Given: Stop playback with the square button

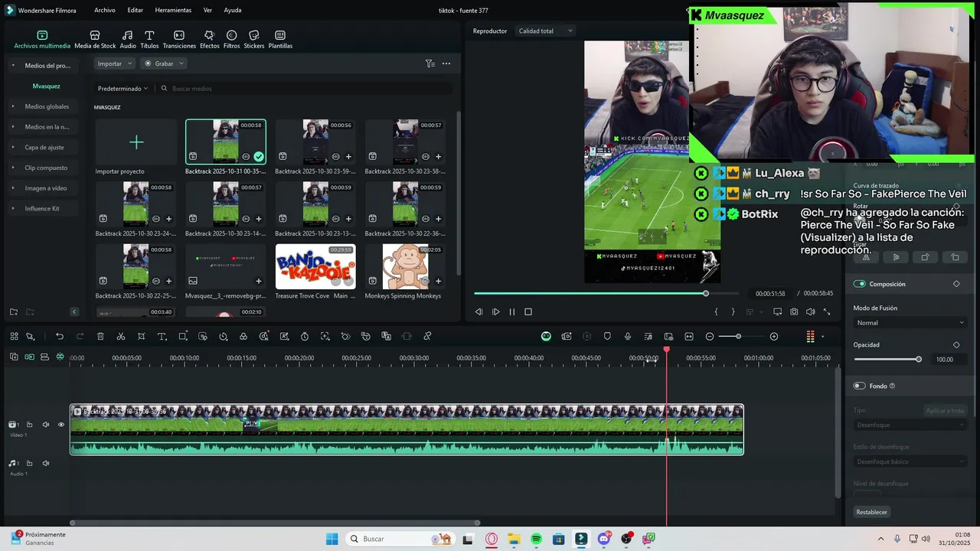Looking at the screenshot, I should point(528,311).
